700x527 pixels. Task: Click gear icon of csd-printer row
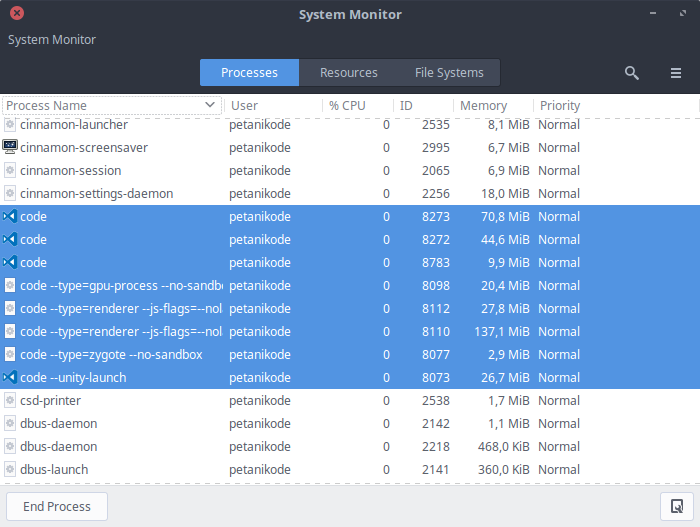(10, 400)
